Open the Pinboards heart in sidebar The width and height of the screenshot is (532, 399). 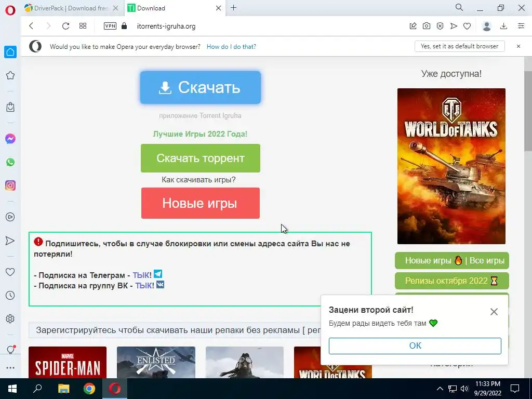pyautogui.click(x=10, y=272)
